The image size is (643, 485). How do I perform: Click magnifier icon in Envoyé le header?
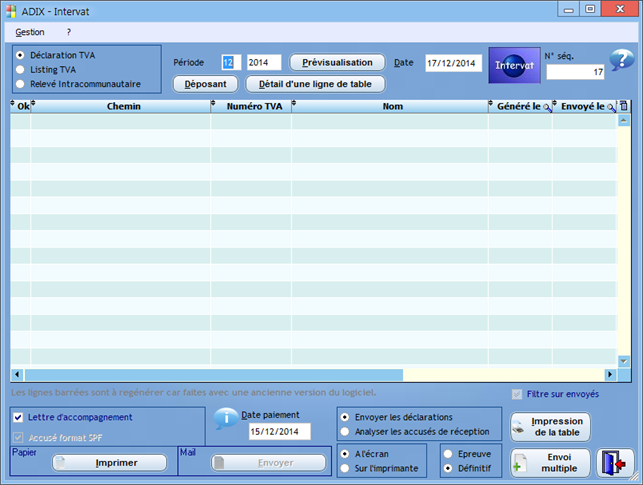[x=611, y=107]
